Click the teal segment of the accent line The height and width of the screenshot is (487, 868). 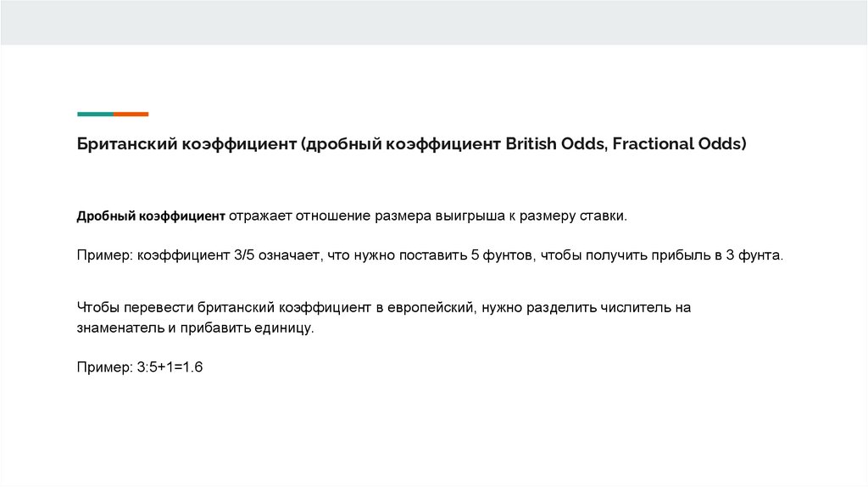click(95, 114)
